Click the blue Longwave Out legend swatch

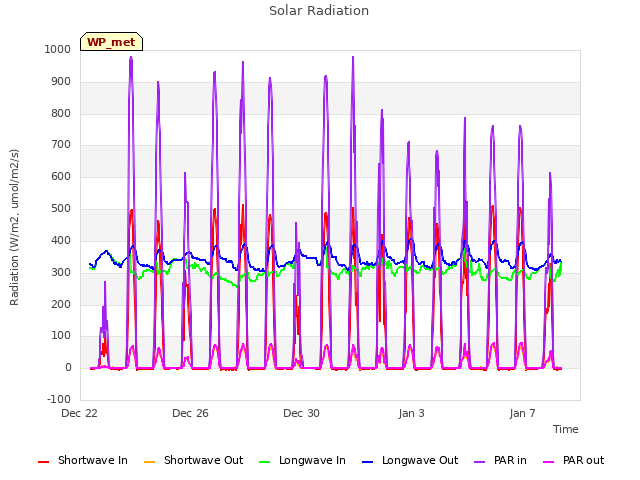[x=367, y=462]
